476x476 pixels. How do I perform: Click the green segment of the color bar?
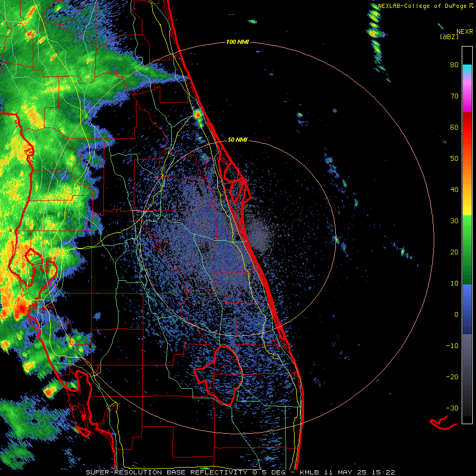click(467, 250)
